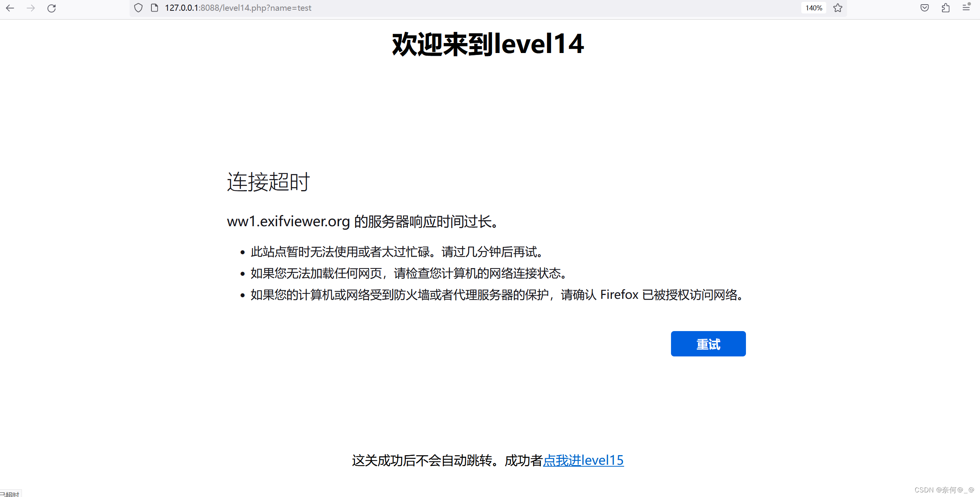Image resolution: width=980 pixels, height=497 pixels.
Task: Click the ww1.exifviewer.org server message
Action: 363,222
